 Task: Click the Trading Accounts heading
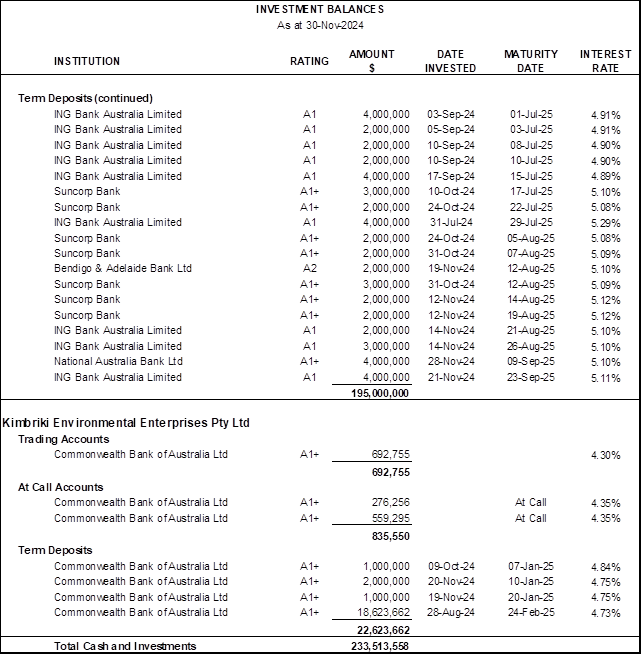tap(63, 439)
